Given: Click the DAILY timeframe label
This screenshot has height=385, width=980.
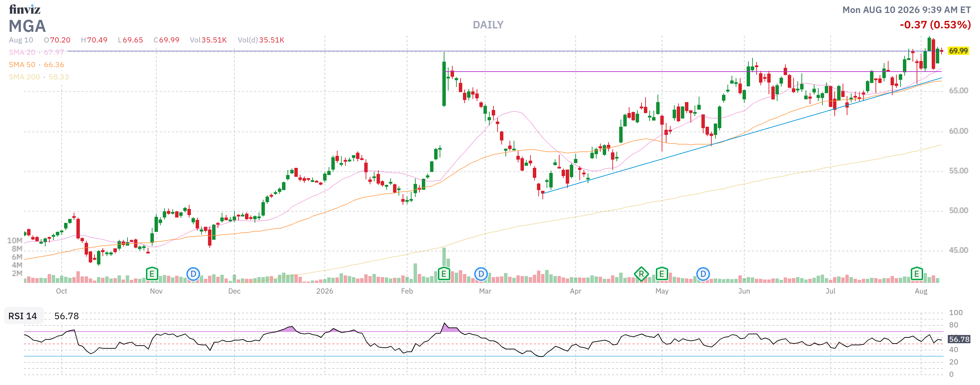Looking at the screenshot, I should [x=488, y=25].
